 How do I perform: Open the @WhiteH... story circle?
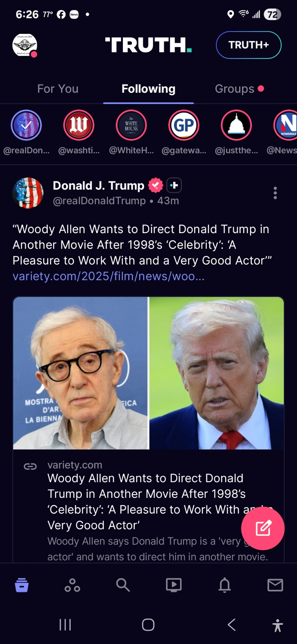tap(131, 125)
